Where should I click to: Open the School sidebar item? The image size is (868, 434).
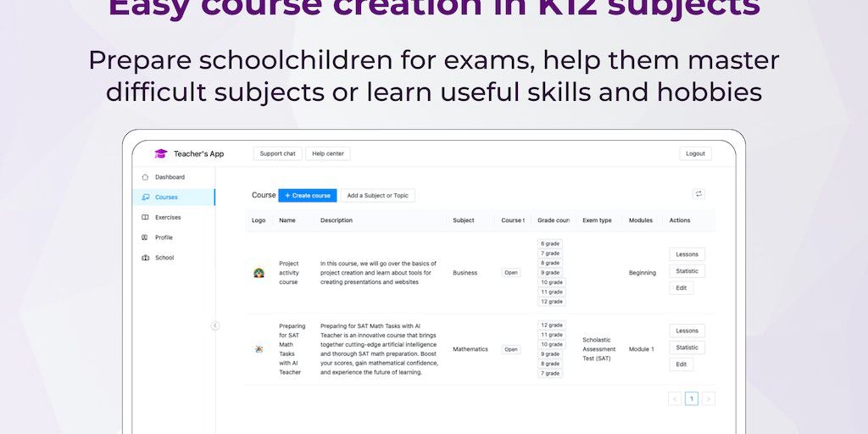[x=174, y=258]
